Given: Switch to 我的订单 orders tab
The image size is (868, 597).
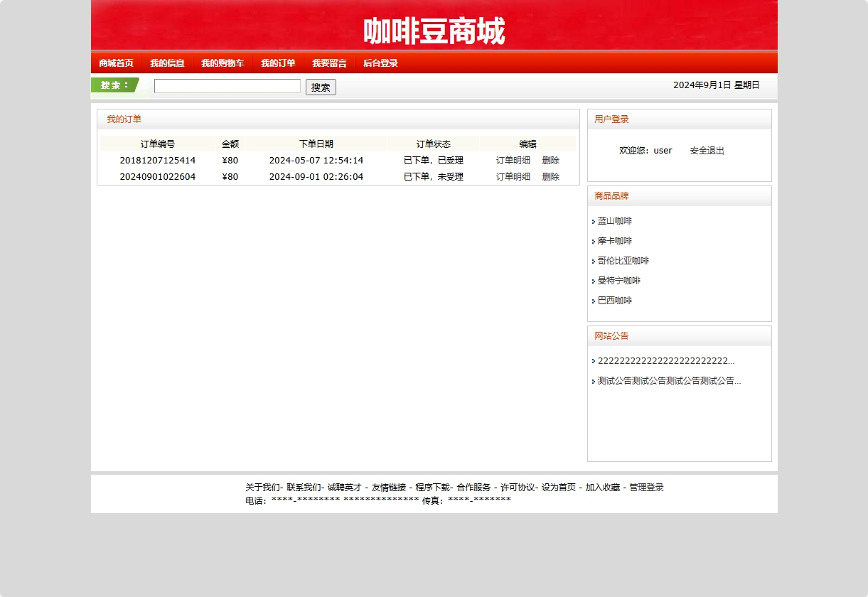Looking at the screenshot, I should [x=278, y=63].
